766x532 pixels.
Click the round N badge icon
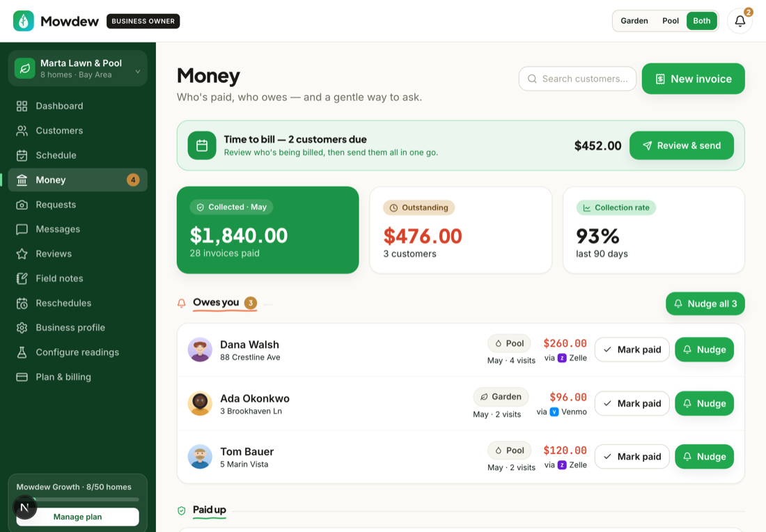pyautogui.click(x=25, y=507)
